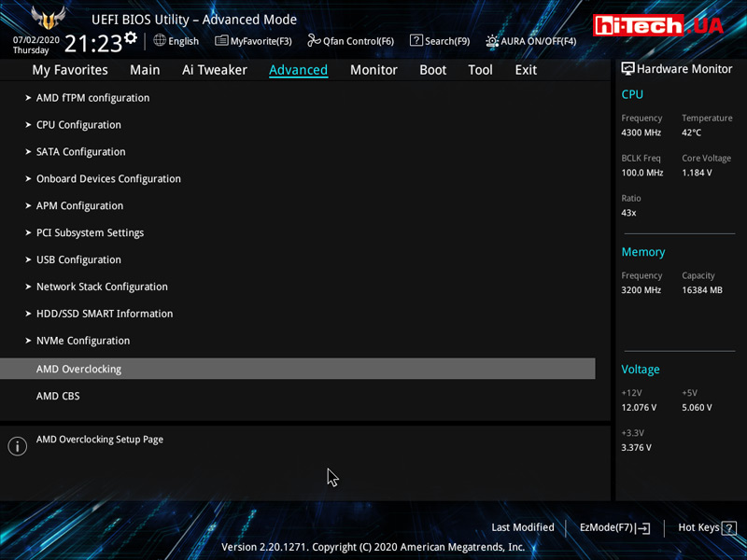The width and height of the screenshot is (747, 560).
Task: Go to the Monitor tab
Action: tap(373, 70)
